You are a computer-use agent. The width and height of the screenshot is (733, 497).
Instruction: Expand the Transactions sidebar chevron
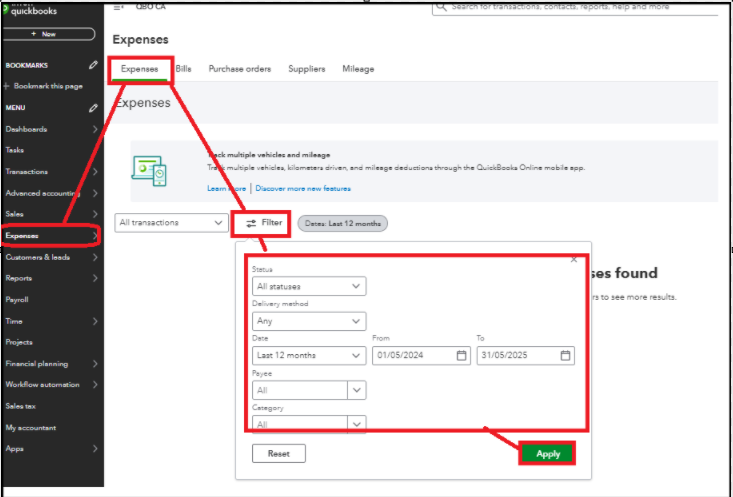click(95, 172)
